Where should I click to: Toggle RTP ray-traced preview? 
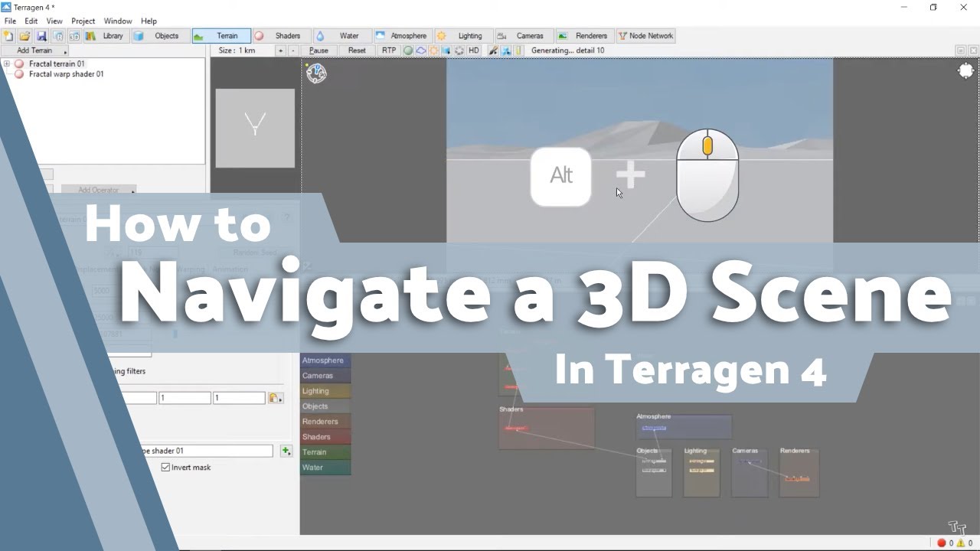tap(389, 51)
